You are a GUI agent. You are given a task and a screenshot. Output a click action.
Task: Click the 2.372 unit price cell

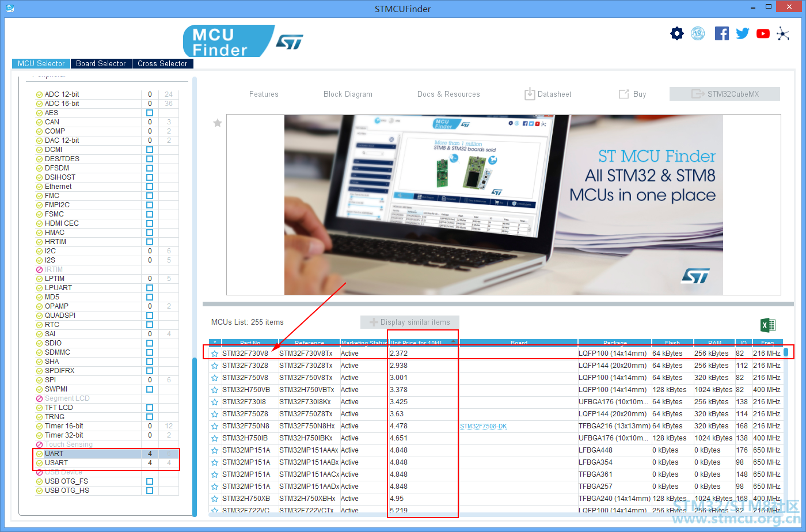424,354
